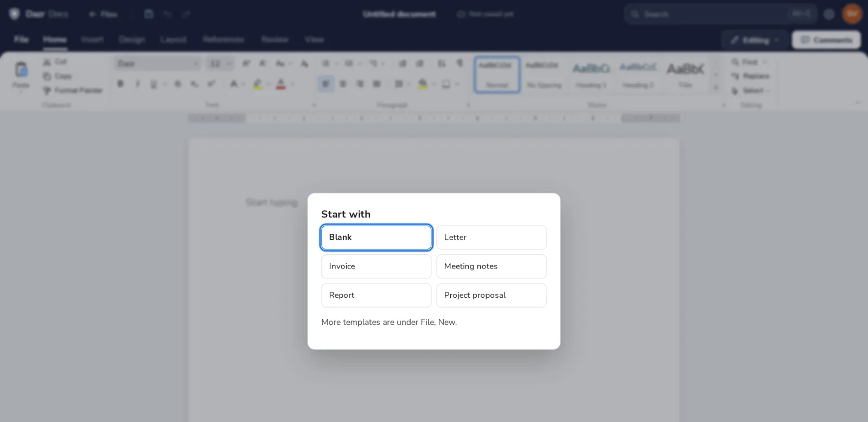Switch to the Insert tab
868x422 pixels.
tap(92, 40)
